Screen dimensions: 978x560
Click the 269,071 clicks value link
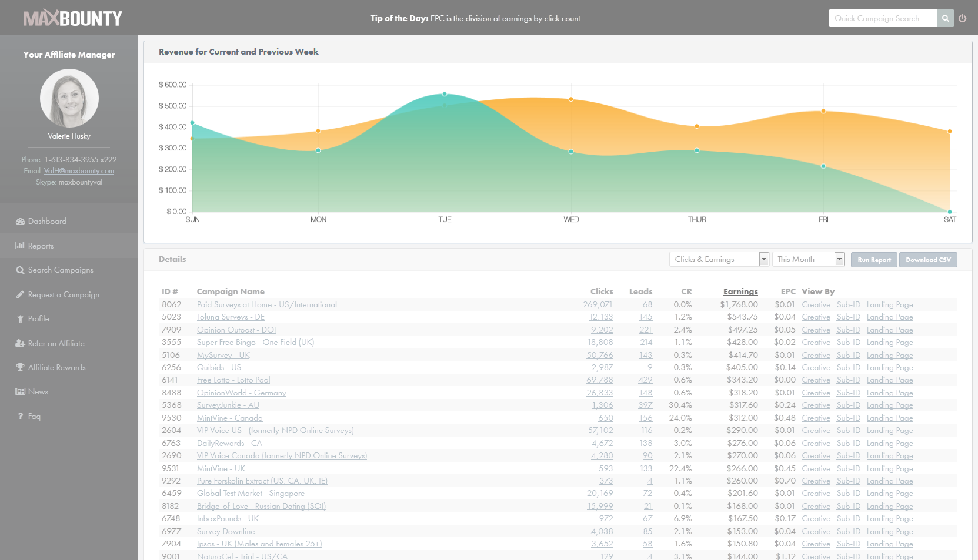[x=598, y=304]
